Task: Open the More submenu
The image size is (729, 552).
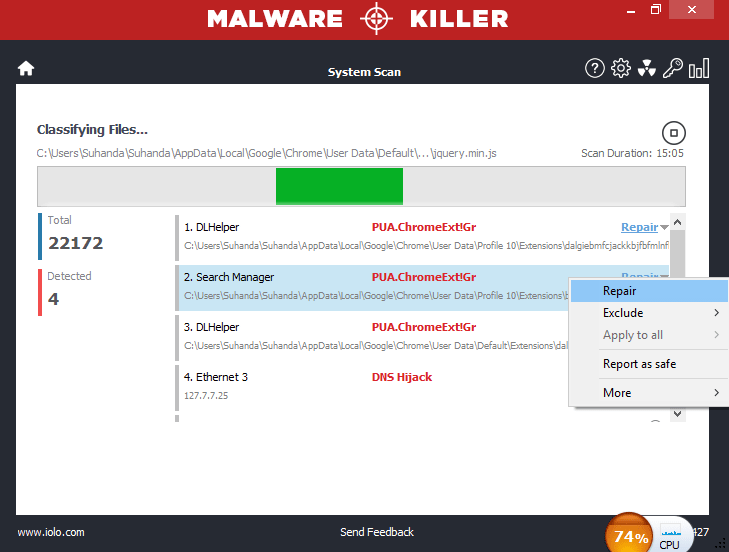Action: pos(649,392)
